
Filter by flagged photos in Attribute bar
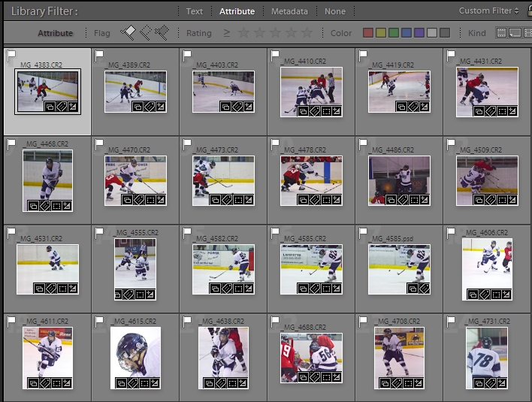click(x=128, y=32)
